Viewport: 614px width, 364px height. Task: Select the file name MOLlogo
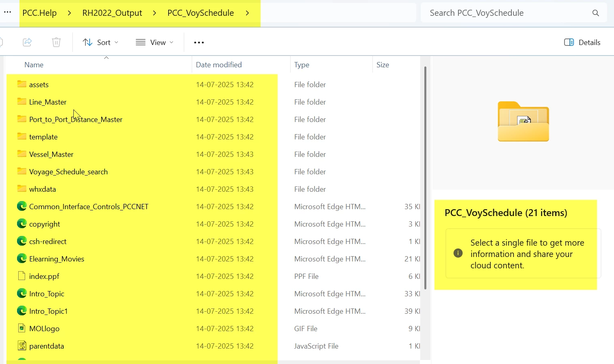pyautogui.click(x=44, y=328)
